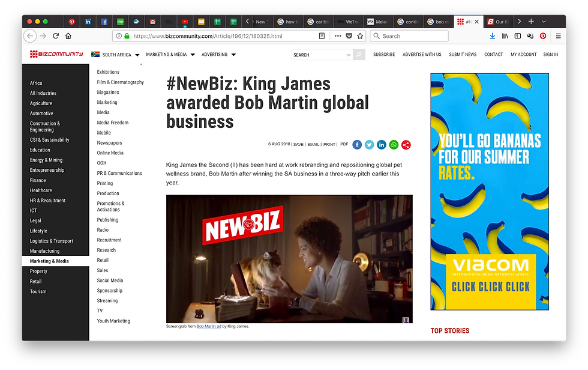Show site information for the page
Image resolution: width=588 pixels, height=370 pixels.
point(119,36)
